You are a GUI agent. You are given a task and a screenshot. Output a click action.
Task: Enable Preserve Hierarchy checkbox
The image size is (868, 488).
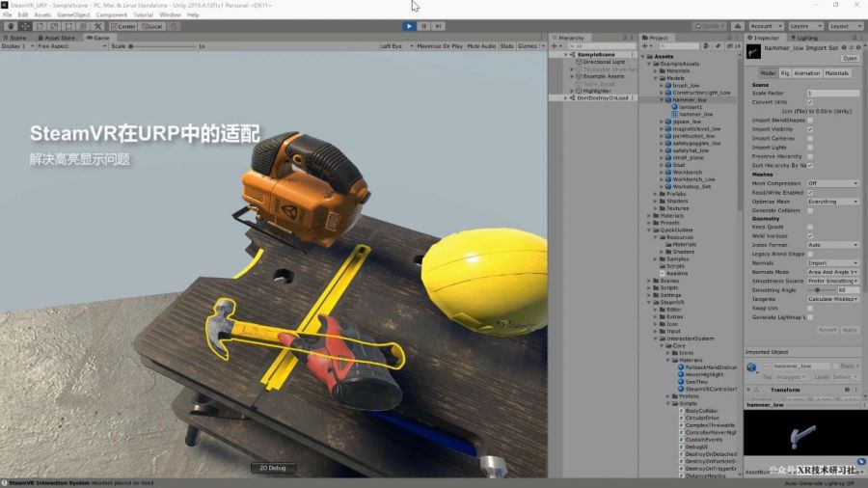pyautogui.click(x=810, y=156)
